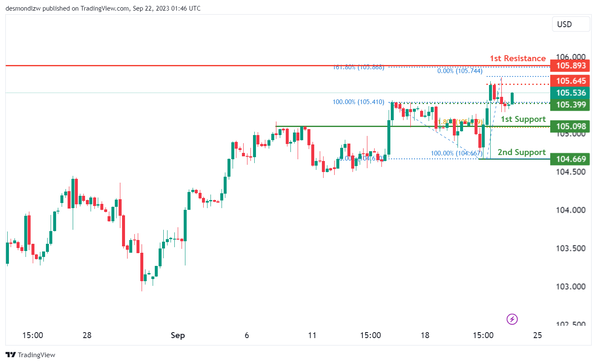Click the 104.669 second support price label
The height and width of the screenshot is (364, 597).
pyautogui.click(x=570, y=159)
